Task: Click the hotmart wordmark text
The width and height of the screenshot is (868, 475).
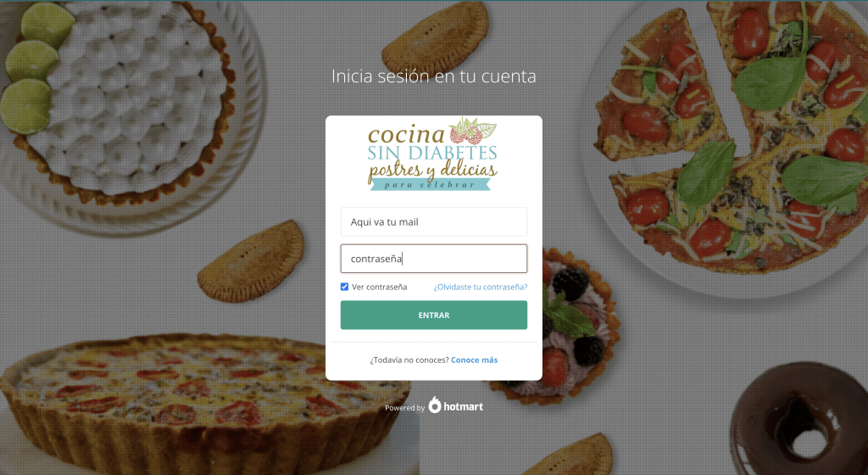Action: (464, 407)
